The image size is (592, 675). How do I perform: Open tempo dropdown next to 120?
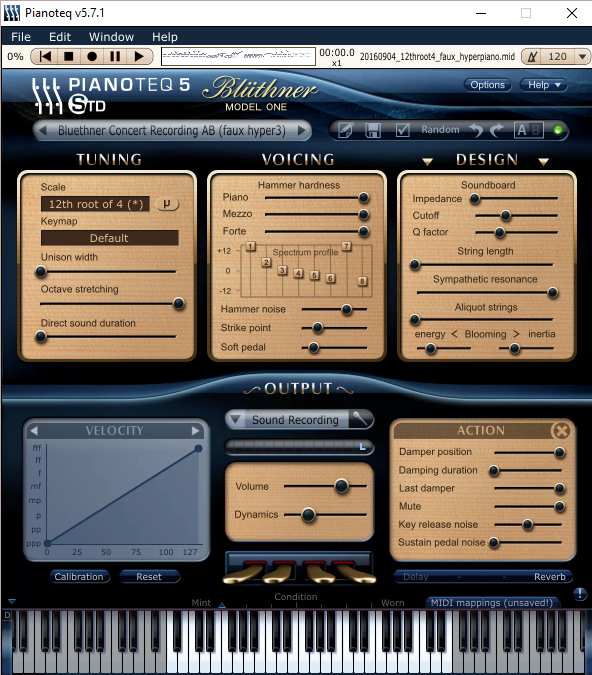tap(582, 56)
